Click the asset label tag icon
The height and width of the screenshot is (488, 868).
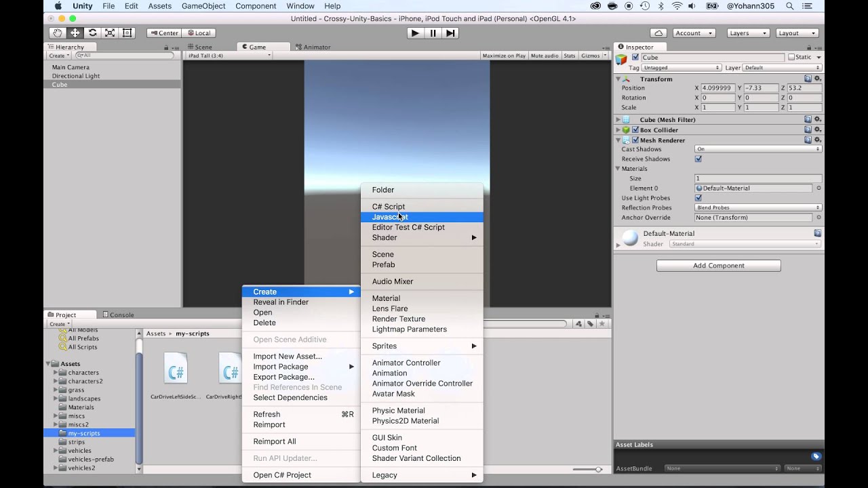(816, 456)
